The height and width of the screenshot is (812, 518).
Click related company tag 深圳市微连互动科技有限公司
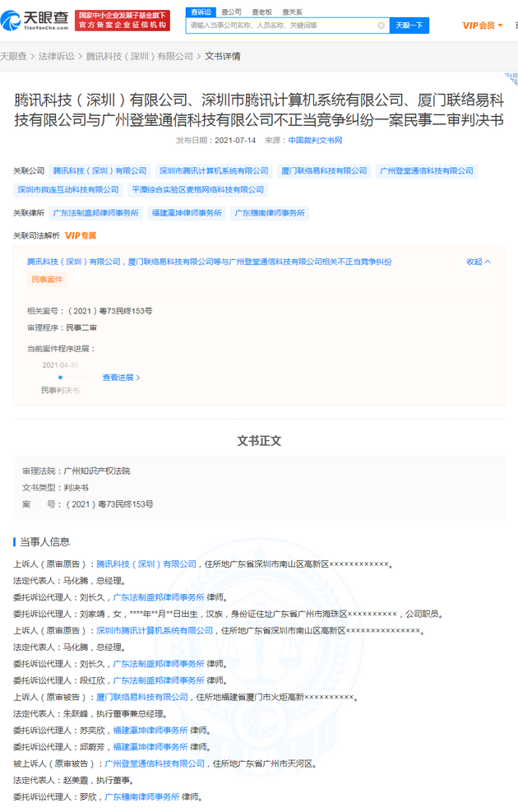pyautogui.click(x=68, y=190)
